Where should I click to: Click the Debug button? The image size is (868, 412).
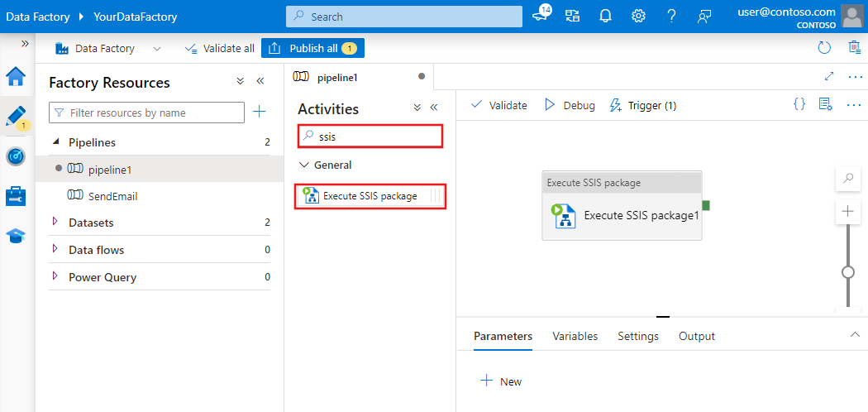570,105
